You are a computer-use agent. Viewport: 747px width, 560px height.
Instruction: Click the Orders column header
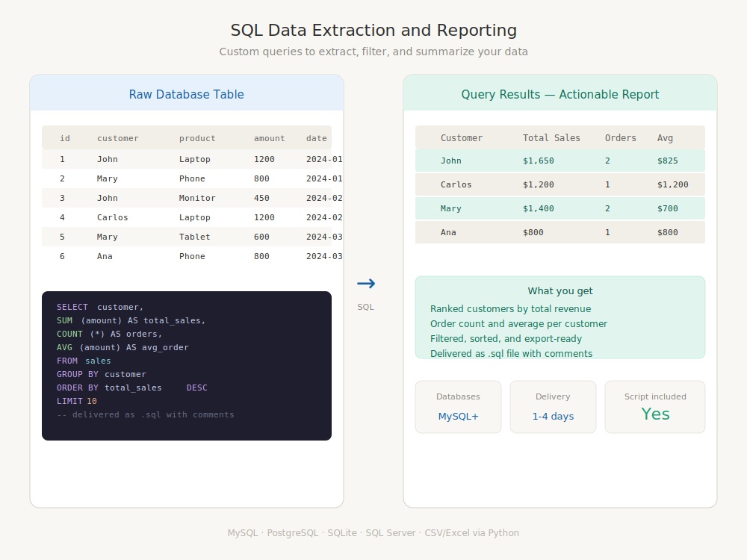pyautogui.click(x=620, y=137)
